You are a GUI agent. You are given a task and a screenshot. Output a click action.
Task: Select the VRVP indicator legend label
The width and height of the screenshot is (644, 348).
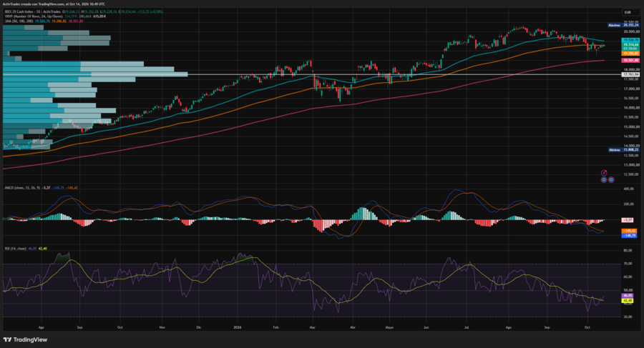33,16
